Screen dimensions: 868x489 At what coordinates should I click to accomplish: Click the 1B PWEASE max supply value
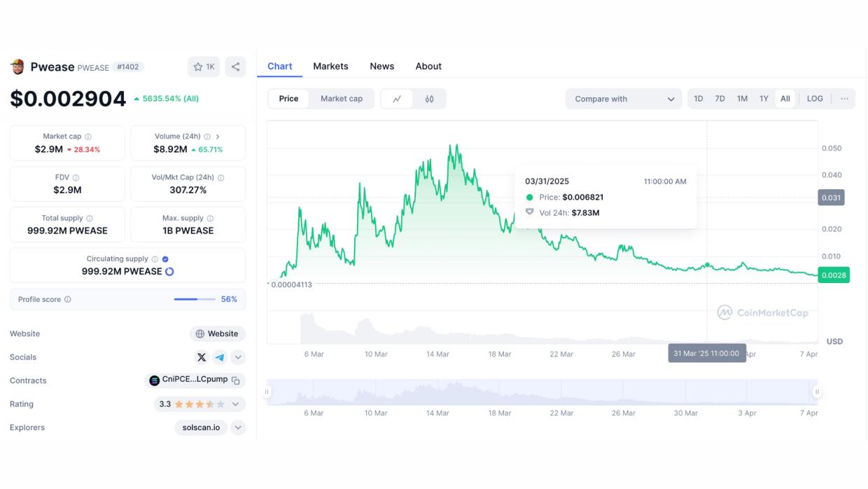[x=188, y=230]
